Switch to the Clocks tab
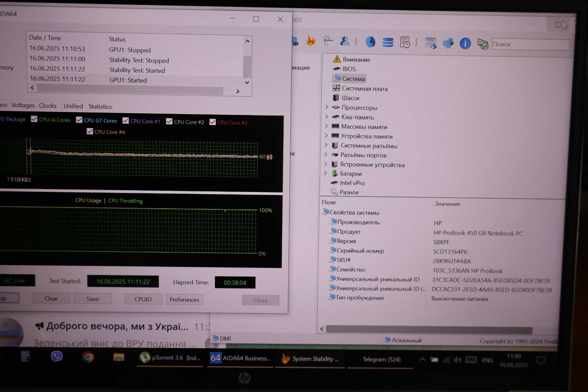Screen dimensions: 588x392 (48, 106)
